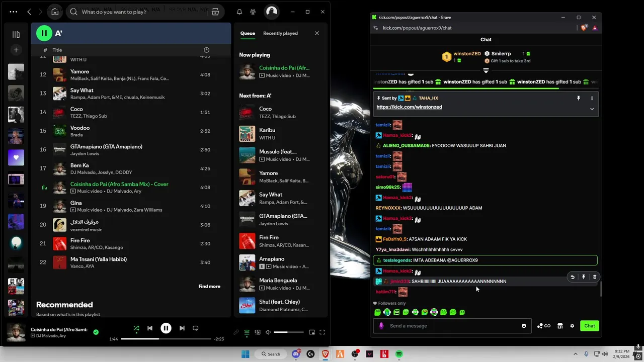Send message with Chat button
This screenshot has height=362, width=644.
(590, 326)
